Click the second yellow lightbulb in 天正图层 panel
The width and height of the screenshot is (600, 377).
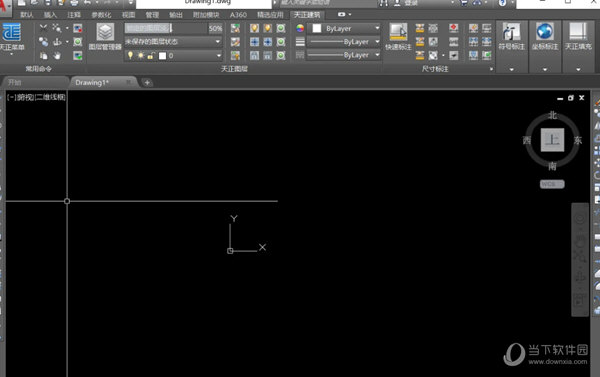point(267,28)
